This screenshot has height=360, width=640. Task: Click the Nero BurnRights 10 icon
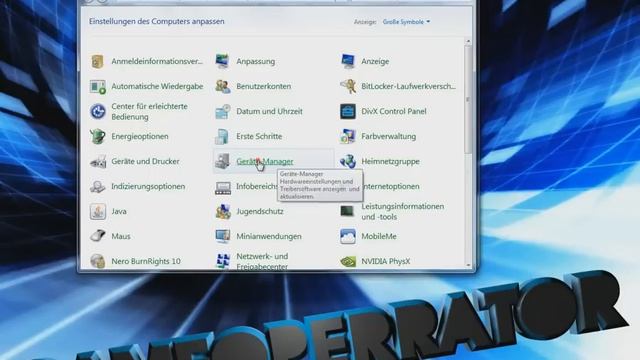(x=98, y=261)
